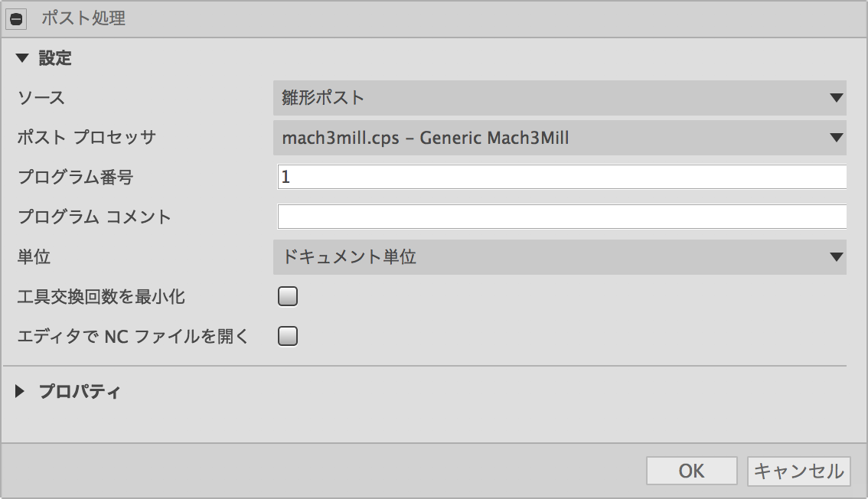This screenshot has width=868, height=499.
Task: Confirm with the OK button
Action: coord(691,471)
